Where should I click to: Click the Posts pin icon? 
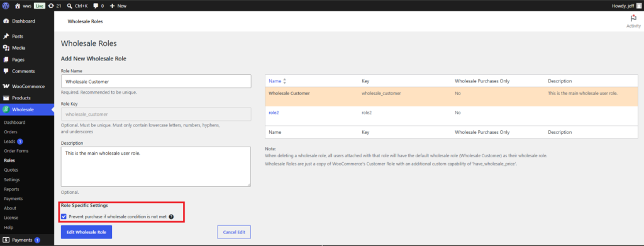click(x=6, y=36)
